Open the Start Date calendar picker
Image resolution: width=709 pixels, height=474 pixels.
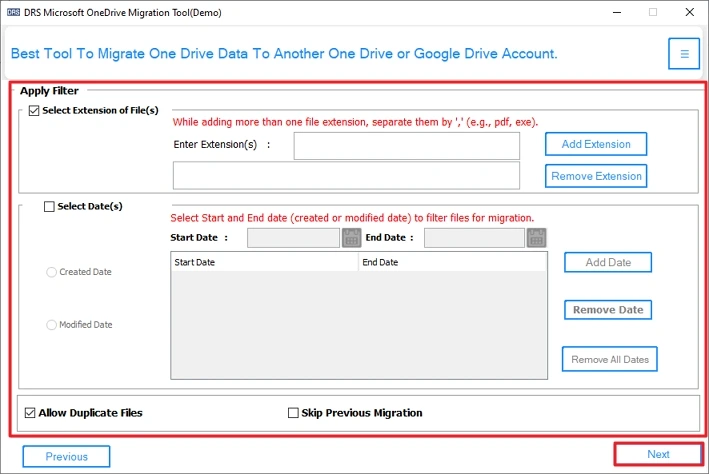click(x=351, y=238)
